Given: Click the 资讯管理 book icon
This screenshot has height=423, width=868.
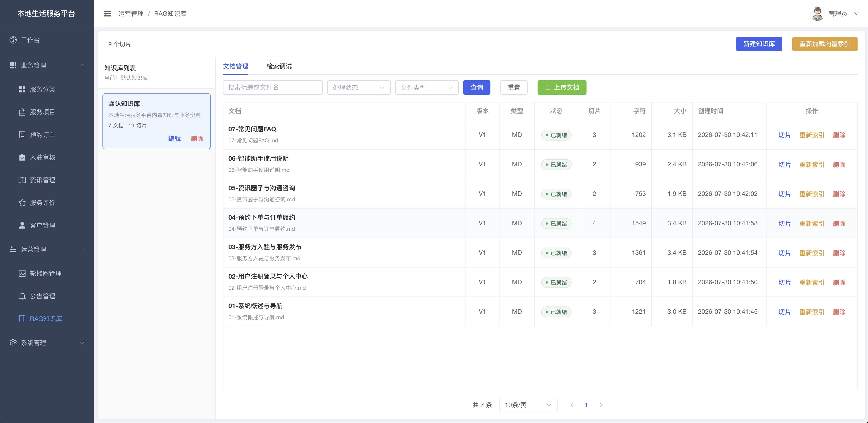Looking at the screenshot, I should [22, 180].
